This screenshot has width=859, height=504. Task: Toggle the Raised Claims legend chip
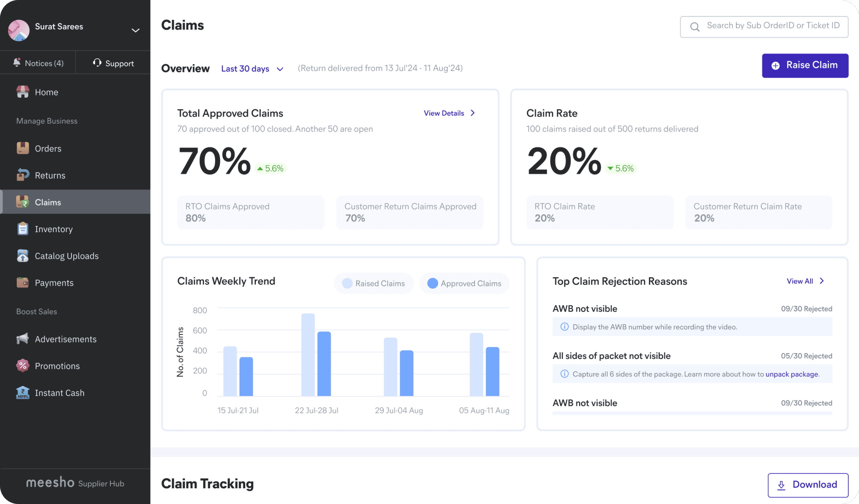pos(374,283)
